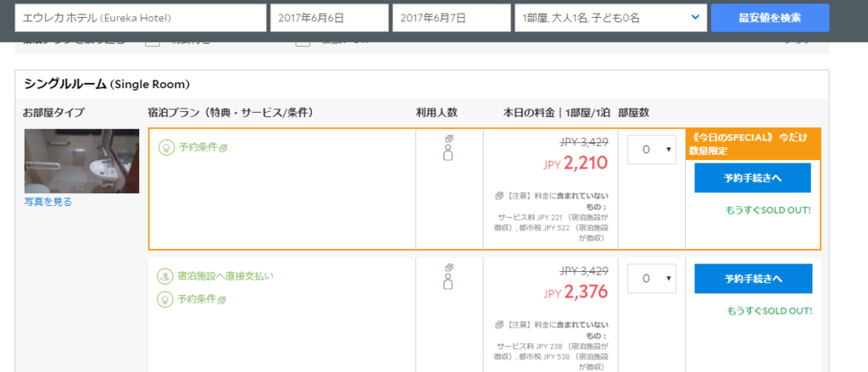868x372 pixels.
Task: Click popup icon above person in JPY 2,210 row
Action: (x=449, y=138)
